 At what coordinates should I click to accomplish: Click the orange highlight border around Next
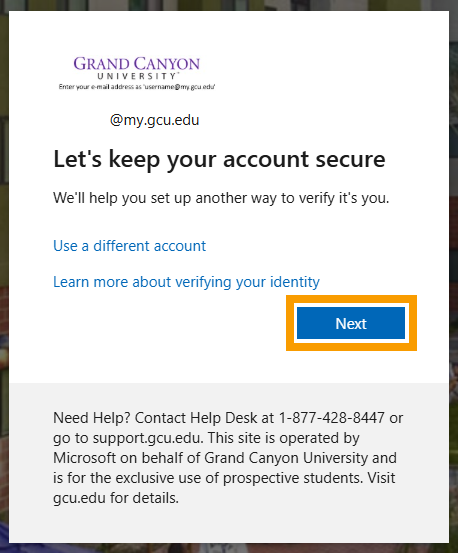[x=351, y=299]
